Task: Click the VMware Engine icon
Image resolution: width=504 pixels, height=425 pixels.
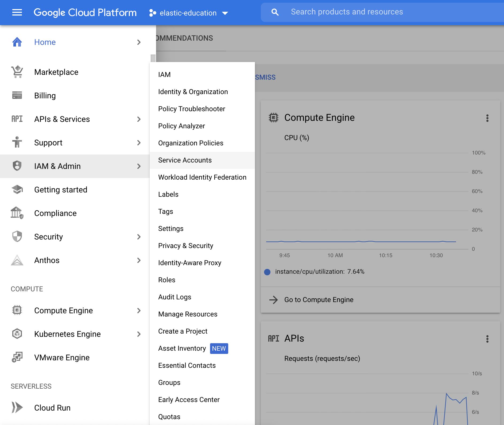Action: 17,357
